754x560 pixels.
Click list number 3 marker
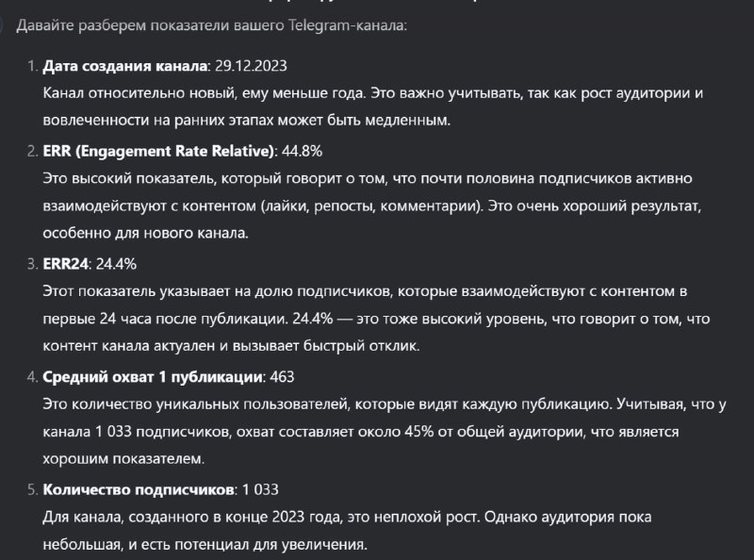click(32, 264)
